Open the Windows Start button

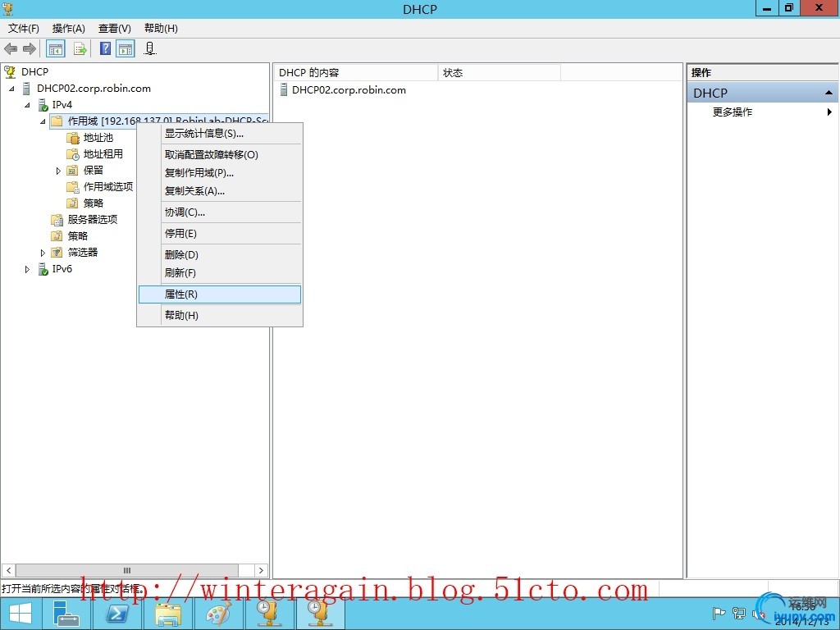[21, 614]
